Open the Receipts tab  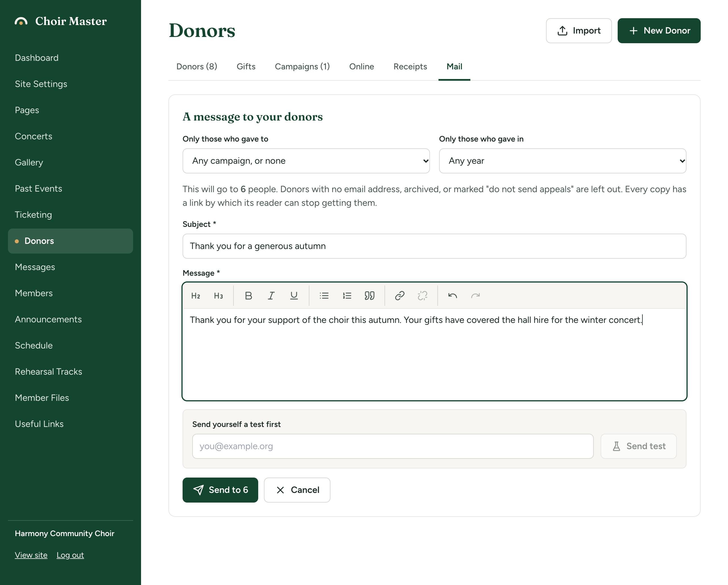(x=410, y=67)
